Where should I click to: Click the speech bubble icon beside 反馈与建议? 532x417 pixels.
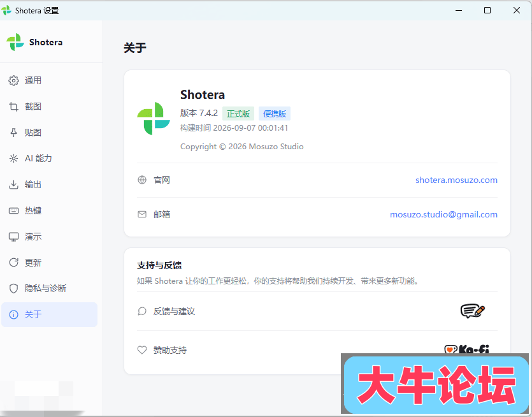[142, 311]
